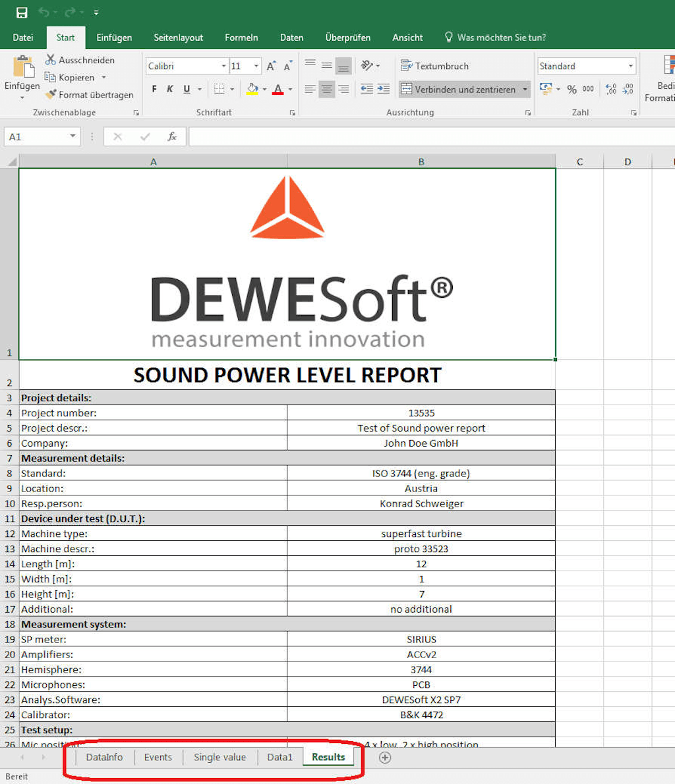675x784 pixels.
Task: Open the Kopieren dropdown arrow
Action: coord(103,78)
